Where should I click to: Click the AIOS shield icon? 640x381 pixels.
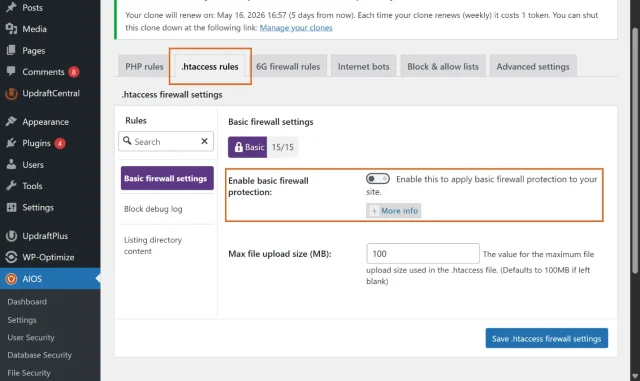tap(11, 279)
